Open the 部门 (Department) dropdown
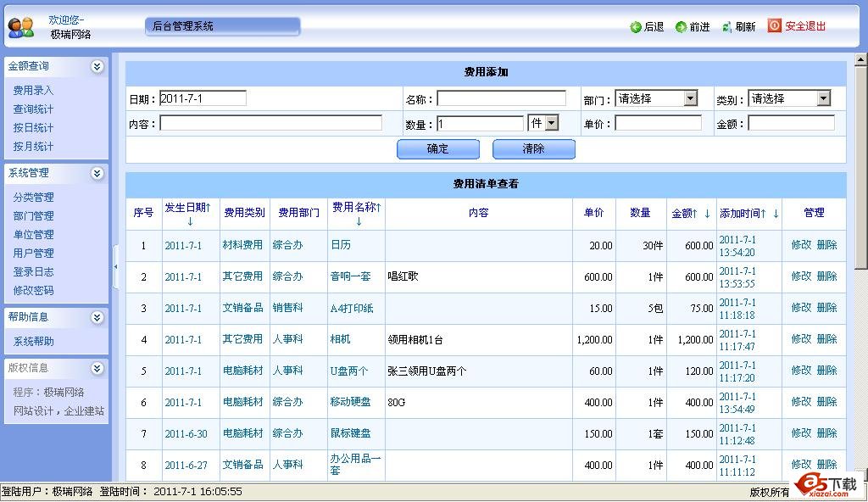 pyautogui.click(x=690, y=98)
